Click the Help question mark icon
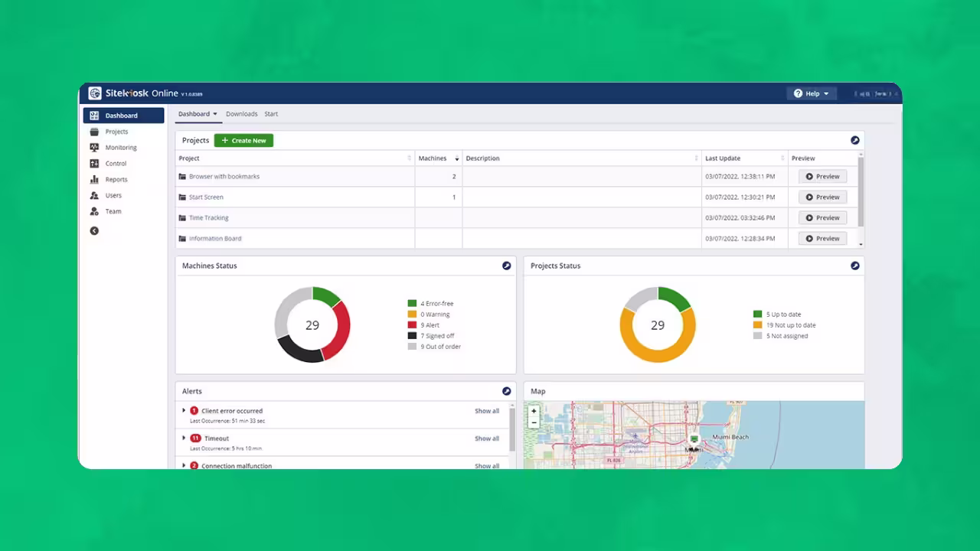980x551 pixels. [798, 93]
